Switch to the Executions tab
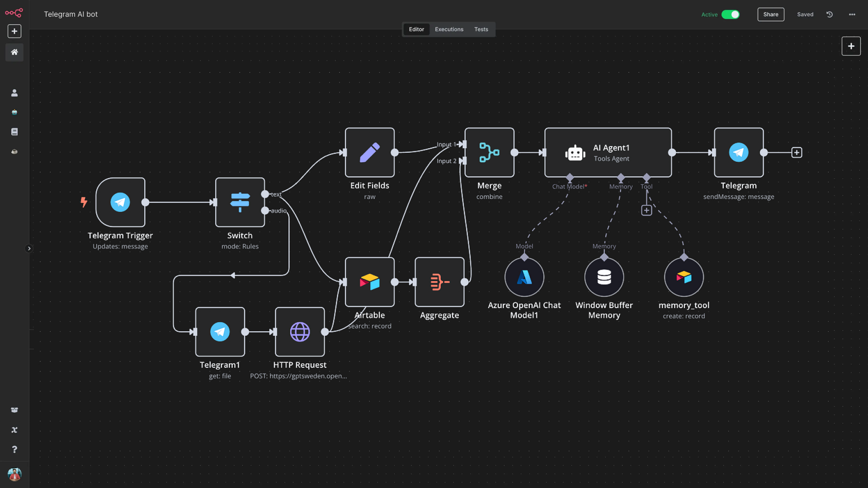Image resolution: width=868 pixels, height=488 pixels. (449, 29)
